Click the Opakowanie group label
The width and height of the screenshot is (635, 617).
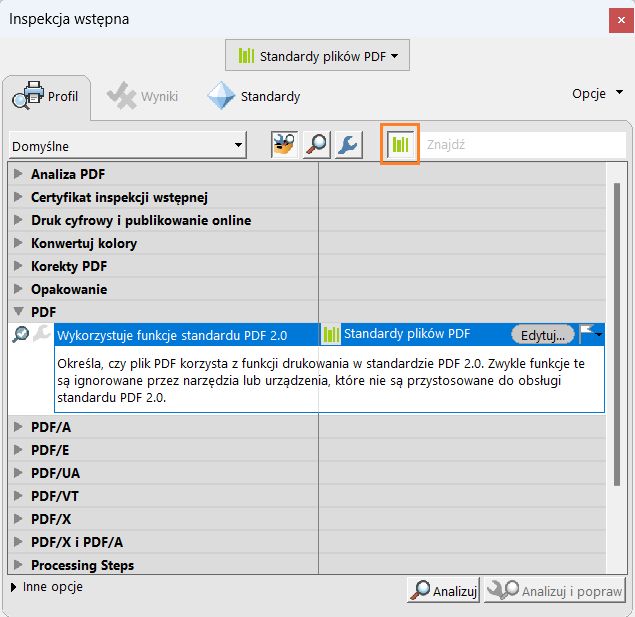[x=69, y=289]
